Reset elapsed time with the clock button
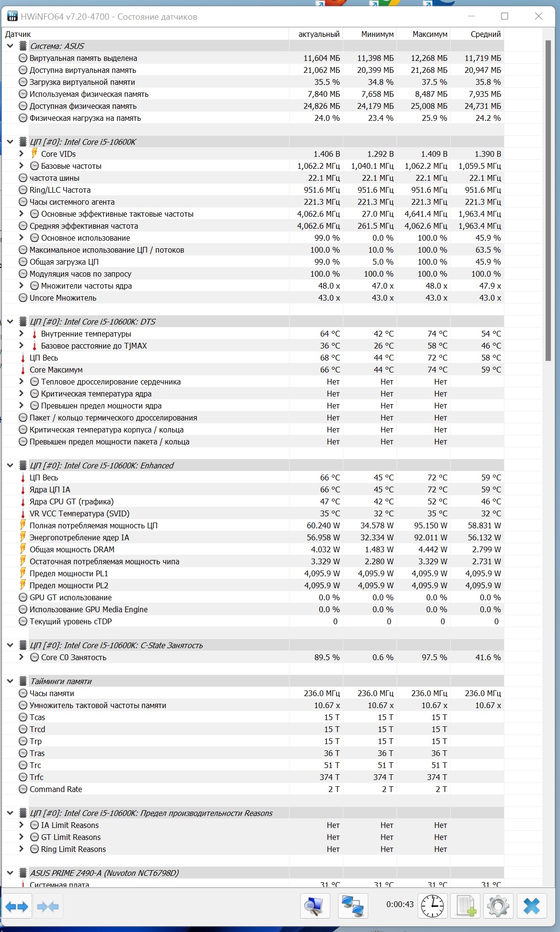 pos(432,906)
